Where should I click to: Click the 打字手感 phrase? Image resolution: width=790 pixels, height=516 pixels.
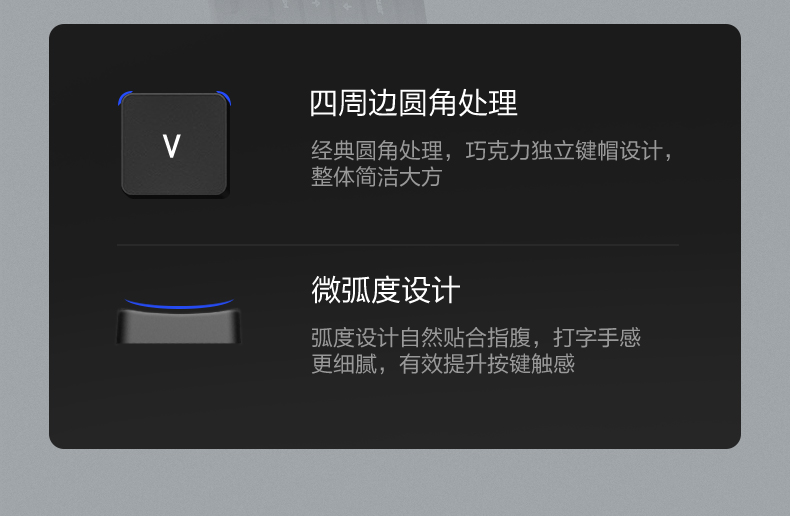597,338
